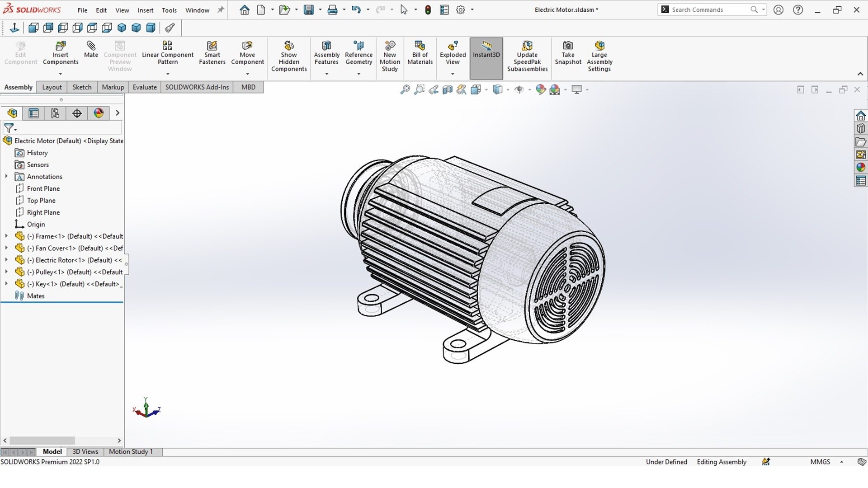Expand the Key<1> component
Viewport: 868px width, 488px height.
[6, 284]
